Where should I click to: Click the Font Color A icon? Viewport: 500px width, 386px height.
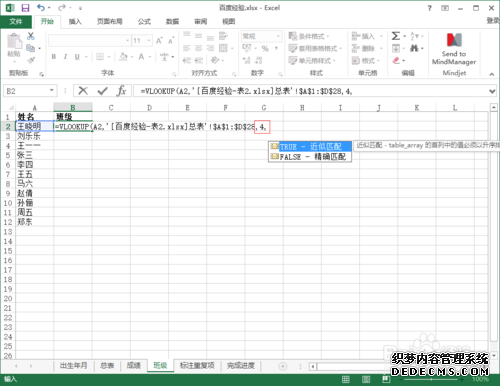[x=141, y=57]
